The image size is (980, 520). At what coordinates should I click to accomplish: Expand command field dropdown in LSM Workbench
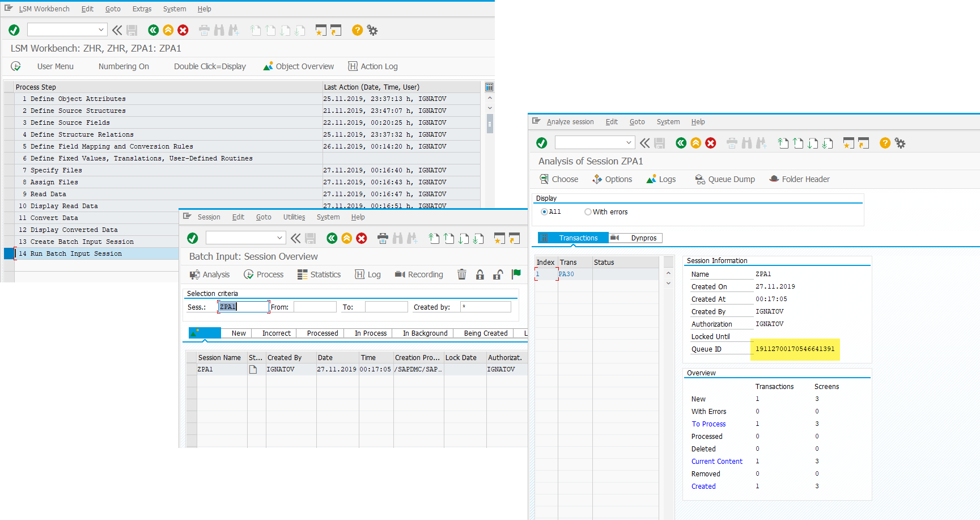pyautogui.click(x=101, y=30)
